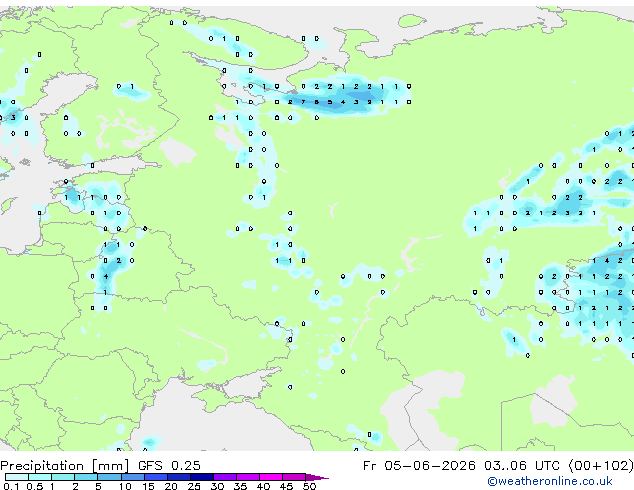
Task: Click the legend value '30'
Action: tap(217, 486)
